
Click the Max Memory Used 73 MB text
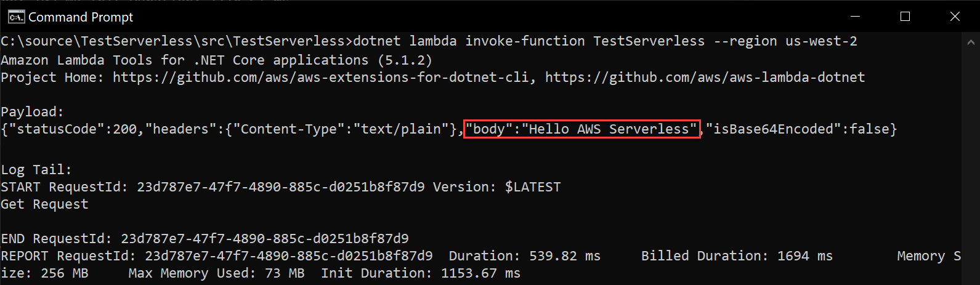point(216,273)
